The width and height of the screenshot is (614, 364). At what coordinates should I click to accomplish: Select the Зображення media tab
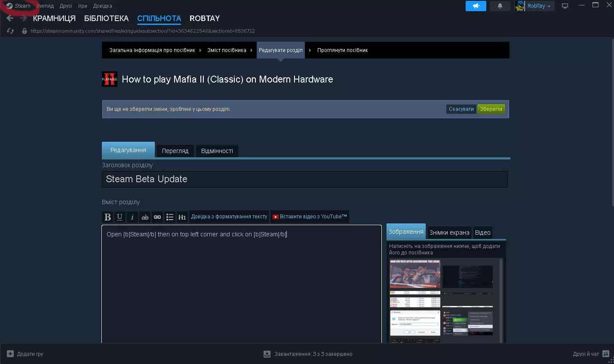coord(406,232)
